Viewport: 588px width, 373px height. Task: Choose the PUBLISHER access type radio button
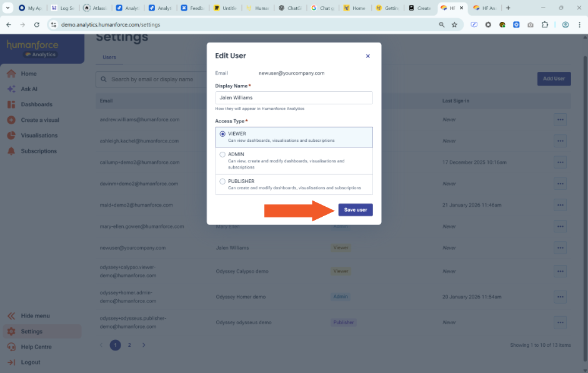point(222,181)
